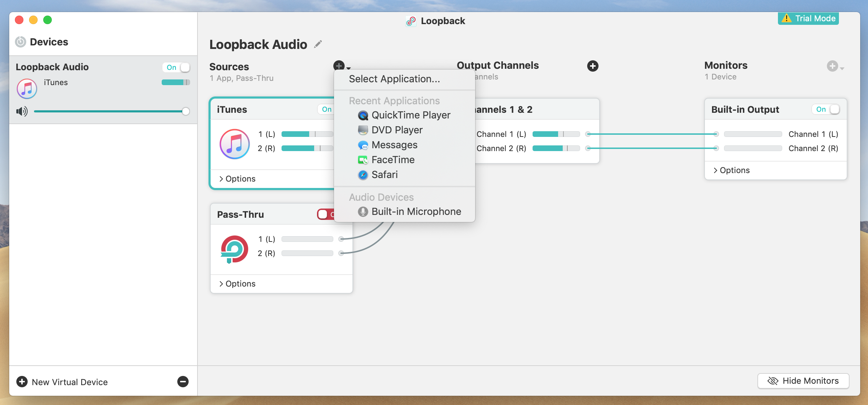Click the Monitors add (+) icon
This screenshot has height=405, width=868.
(x=832, y=66)
